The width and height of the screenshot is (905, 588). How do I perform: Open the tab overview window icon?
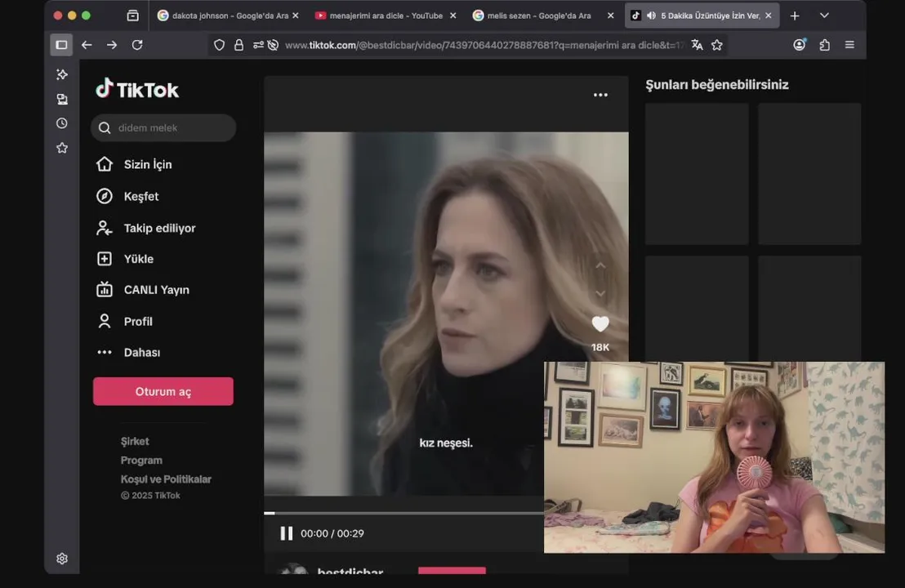click(x=133, y=16)
